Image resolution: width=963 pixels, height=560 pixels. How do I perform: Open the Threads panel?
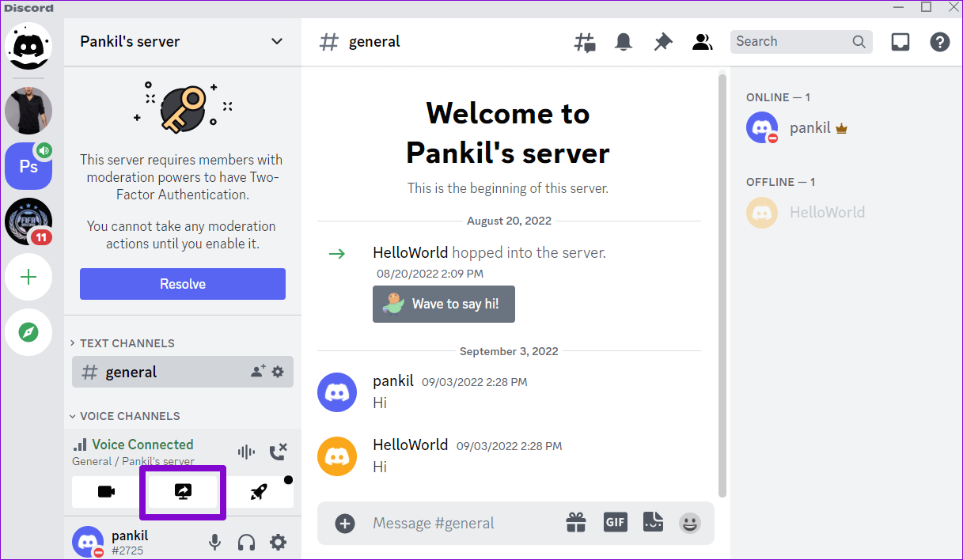[585, 42]
